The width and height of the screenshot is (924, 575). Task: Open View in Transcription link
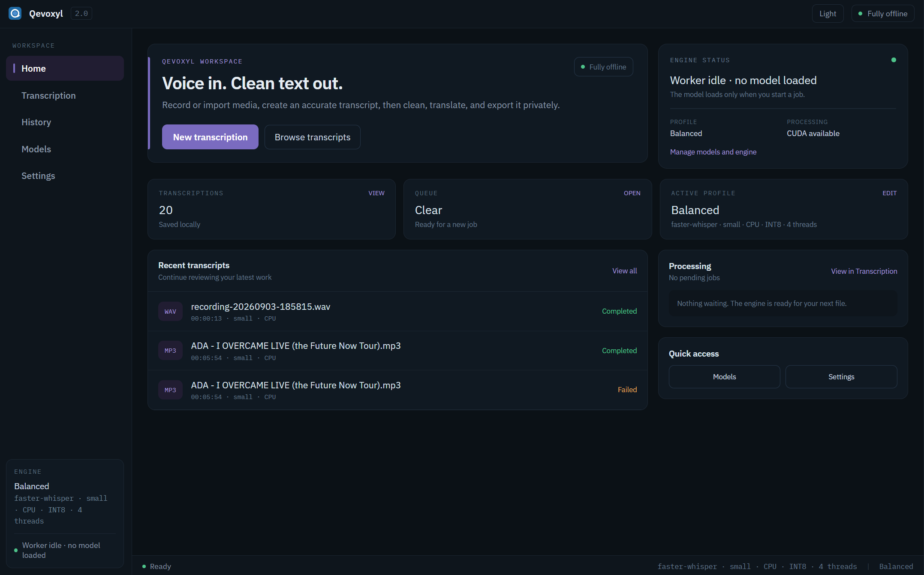(864, 271)
